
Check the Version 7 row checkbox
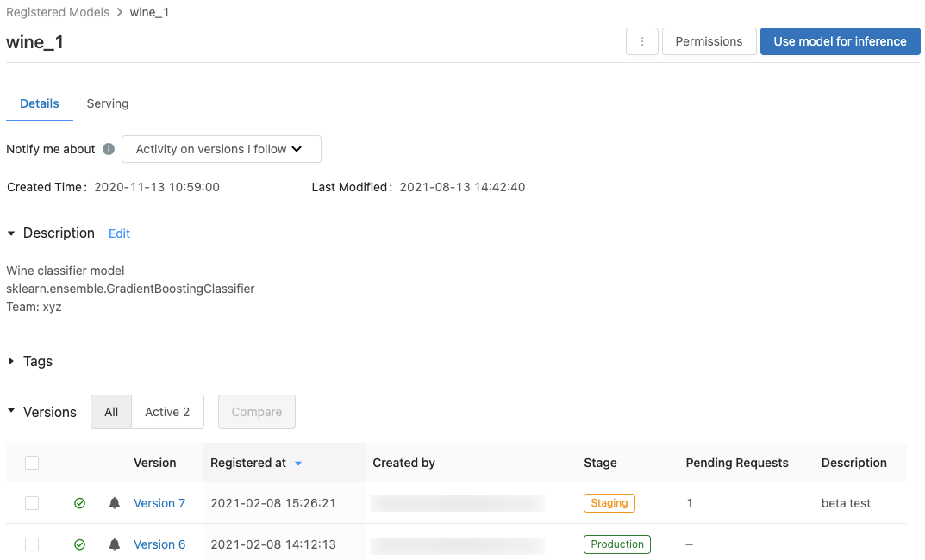32,503
